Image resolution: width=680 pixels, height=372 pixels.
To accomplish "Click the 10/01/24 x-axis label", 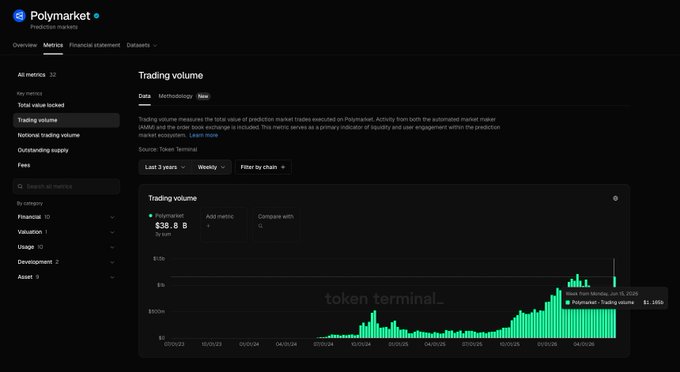I will click(x=361, y=344).
